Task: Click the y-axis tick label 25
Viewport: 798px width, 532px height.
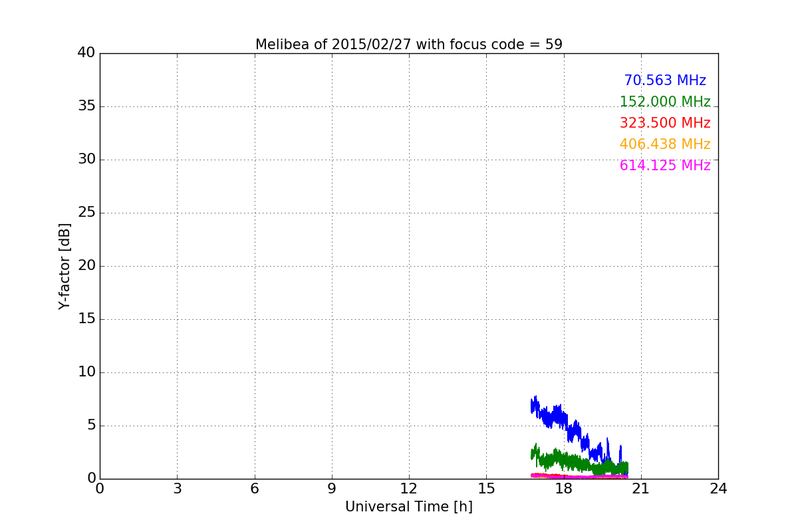Action: (x=86, y=213)
